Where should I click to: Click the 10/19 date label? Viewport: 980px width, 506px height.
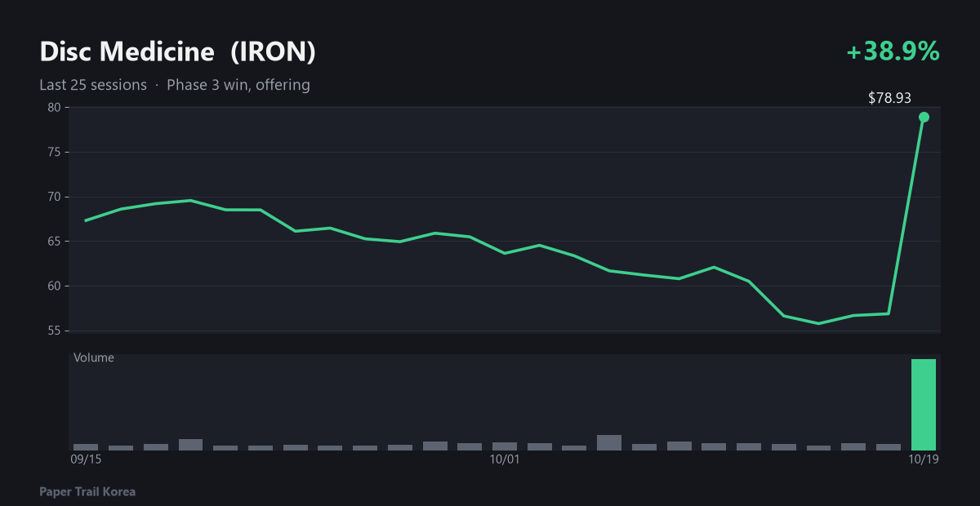[x=924, y=459]
